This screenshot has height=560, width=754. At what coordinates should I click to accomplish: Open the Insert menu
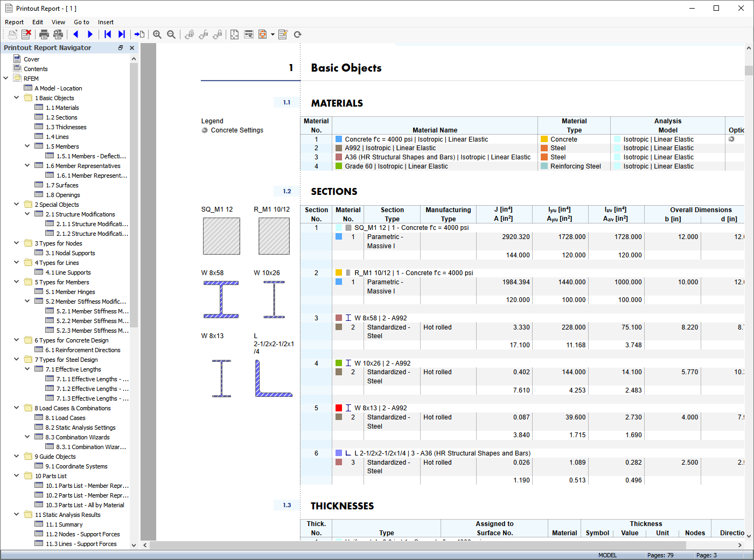click(106, 22)
